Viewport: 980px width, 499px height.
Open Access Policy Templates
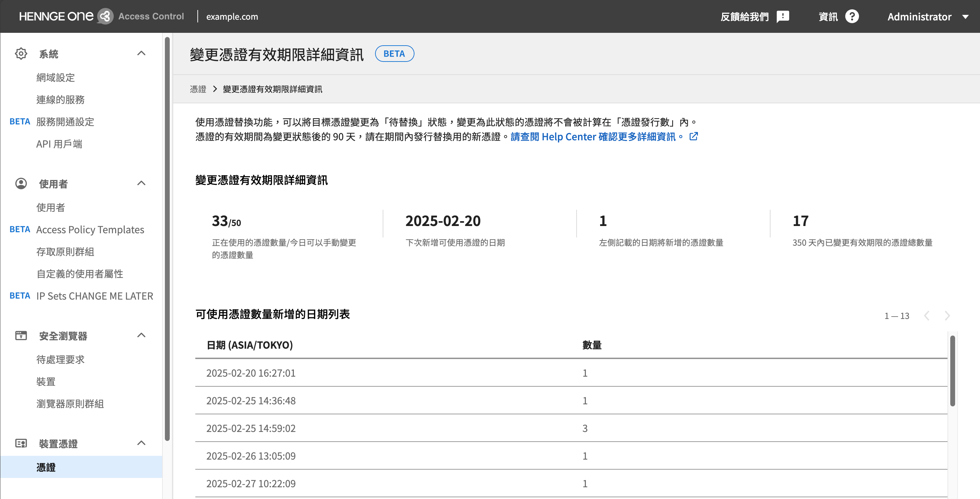click(90, 229)
